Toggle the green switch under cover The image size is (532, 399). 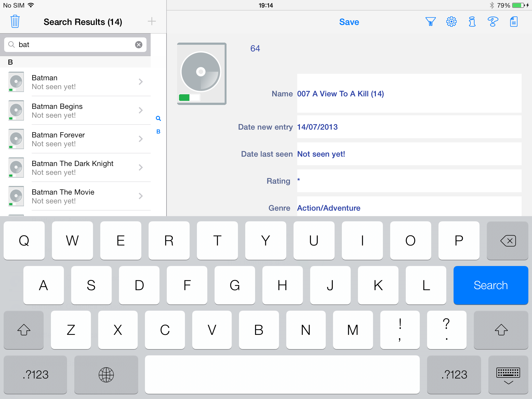[x=189, y=97]
